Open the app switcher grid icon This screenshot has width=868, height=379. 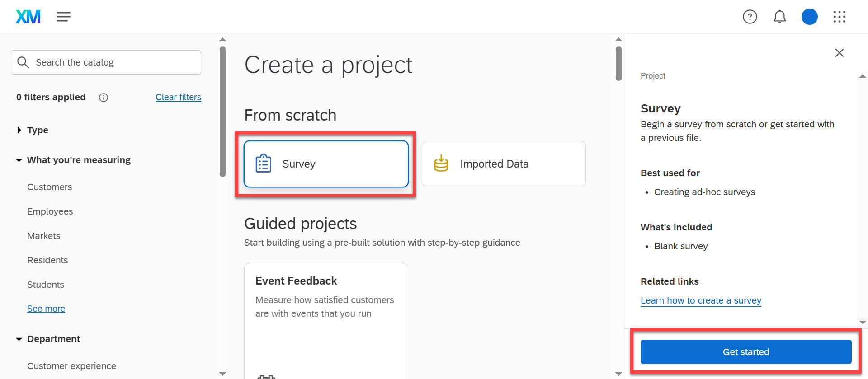click(x=840, y=17)
